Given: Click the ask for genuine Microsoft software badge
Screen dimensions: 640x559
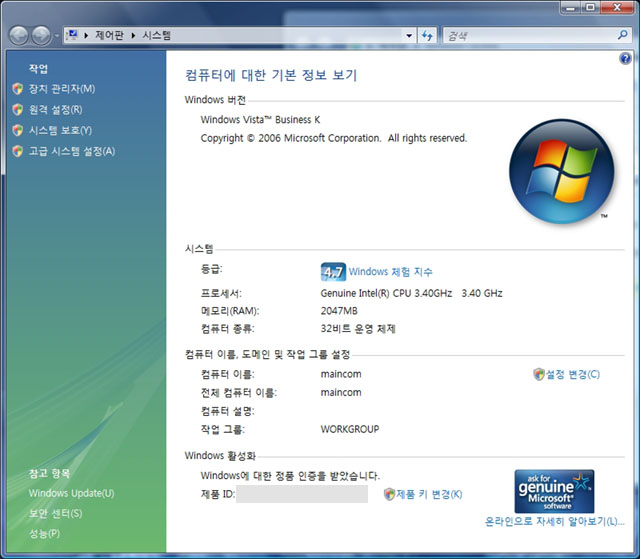Looking at the screenshot, I should pyautogui.click(x=554, y=491).
